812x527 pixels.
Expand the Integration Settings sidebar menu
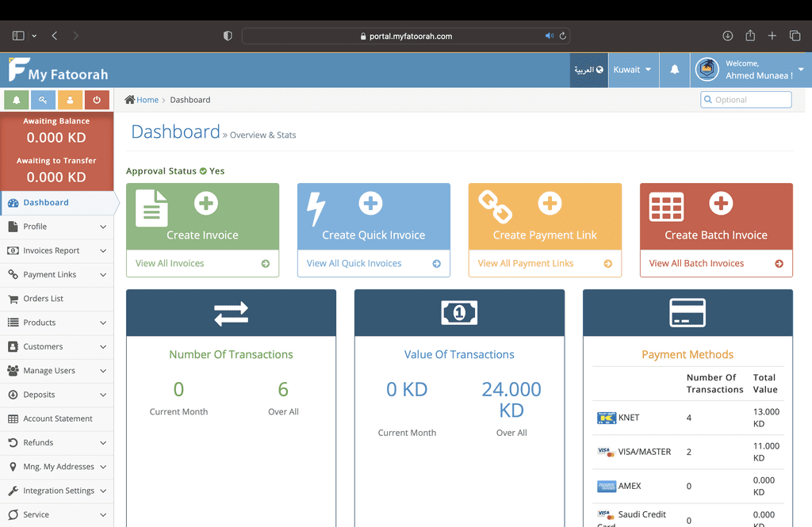coord(57,491)
